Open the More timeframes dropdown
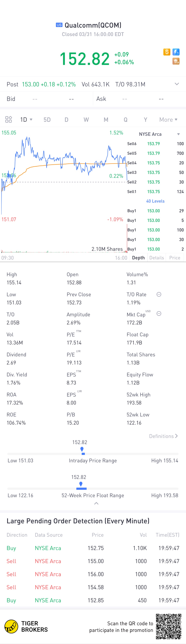Viewport: 186px width, 644px height. (168, 120)
